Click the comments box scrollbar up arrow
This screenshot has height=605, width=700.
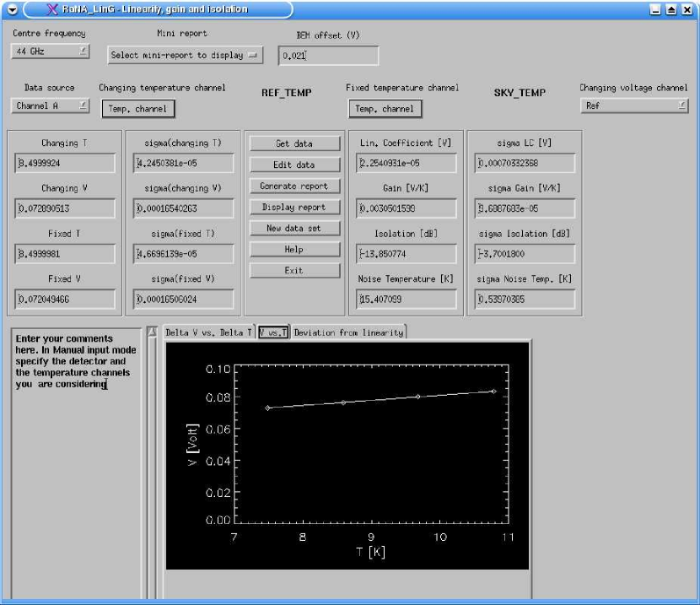coord(152,332)
